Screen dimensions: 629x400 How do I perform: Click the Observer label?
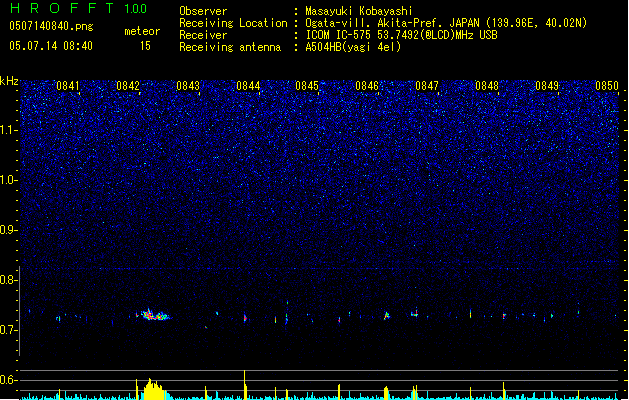tap(203, 11)
